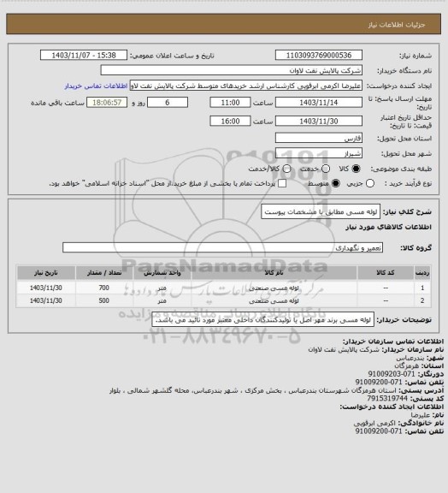Select the کالا radio button
This screenshot has height=493, width=448.
tap(356, 169)
